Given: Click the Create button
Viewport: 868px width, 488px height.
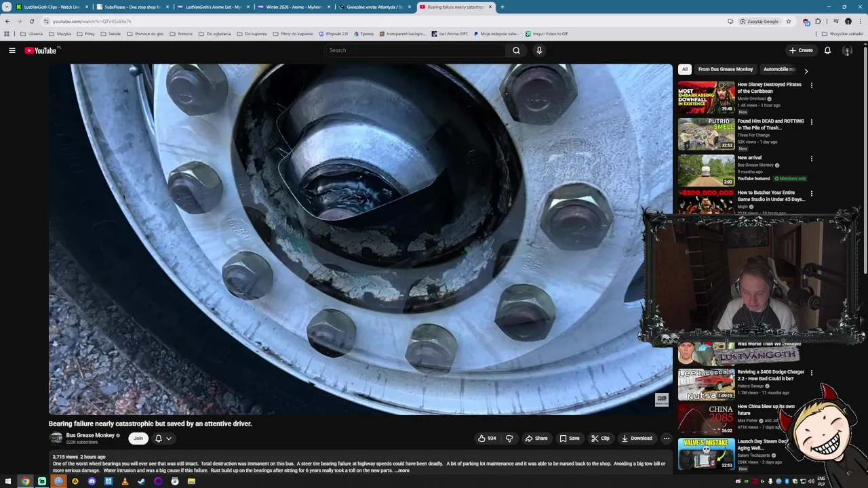Looking at the screenshot, I should coord(801,50).
